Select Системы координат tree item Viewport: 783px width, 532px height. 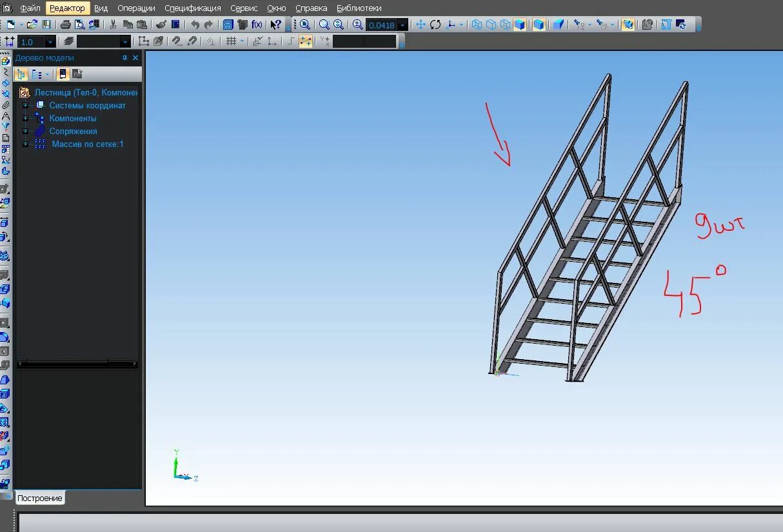pyautogui.click(x=88, y=105)
